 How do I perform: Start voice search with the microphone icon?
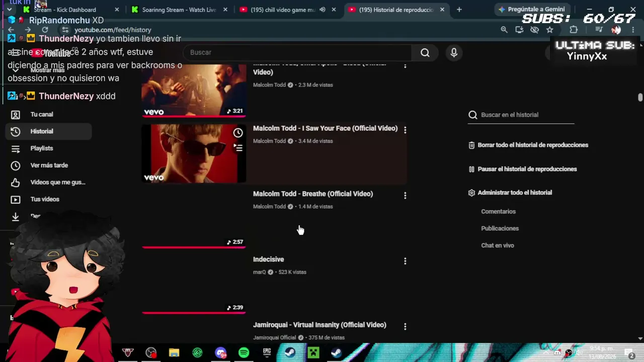tap(454, 52)
